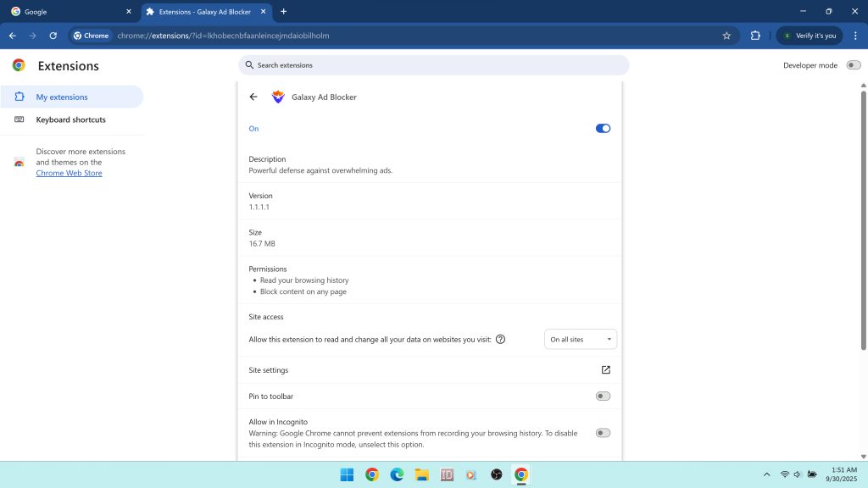The width and height of the screenshot is (868, 488).
Task: Expand hidden icons in the system tray
Action: tap(766, 474)
